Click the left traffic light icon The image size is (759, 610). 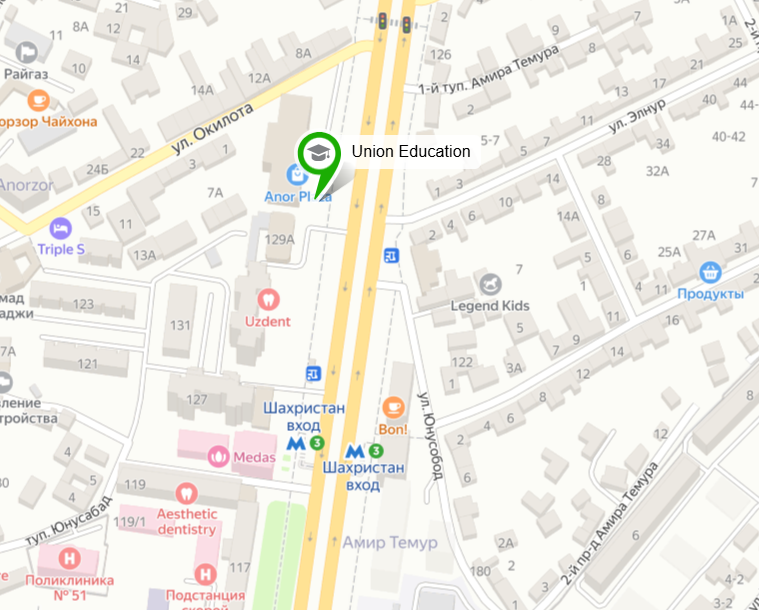click(382, 21)
